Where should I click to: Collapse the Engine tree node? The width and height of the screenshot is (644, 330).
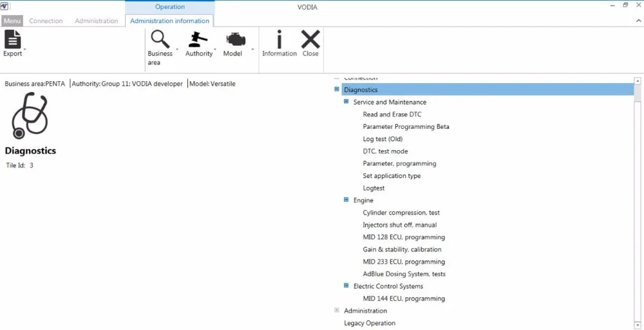(346, 200)
